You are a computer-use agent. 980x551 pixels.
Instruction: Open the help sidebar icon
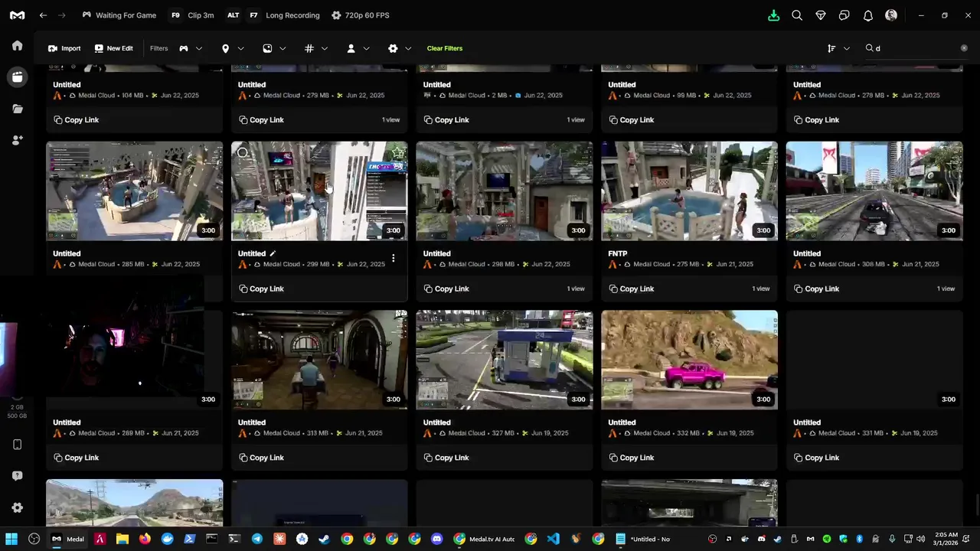point(17,476)
